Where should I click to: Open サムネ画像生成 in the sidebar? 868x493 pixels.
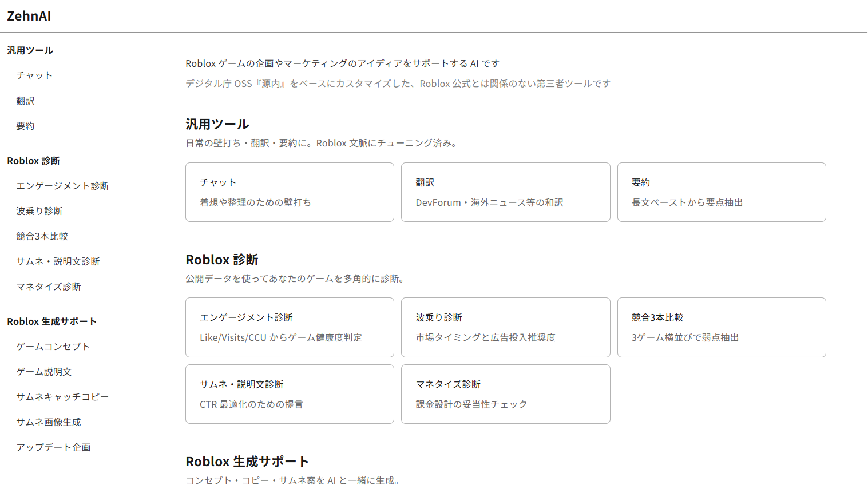pyautogui.click(x=49, y=422)
